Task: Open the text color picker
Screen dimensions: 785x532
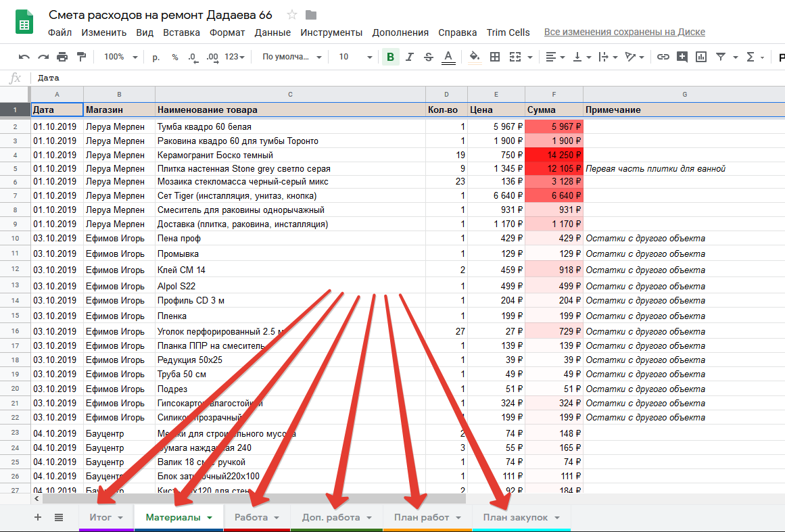Action: click(448, 57)
